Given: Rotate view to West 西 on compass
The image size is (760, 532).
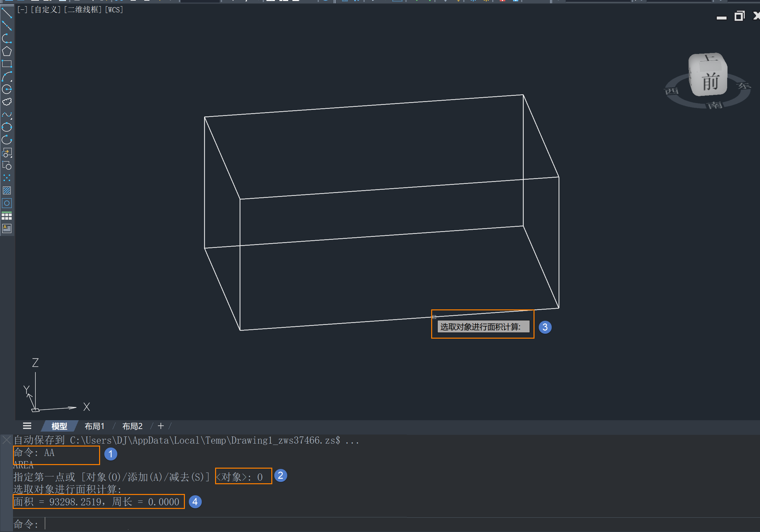Looking at the screenshot, I should tap(672, 91).
